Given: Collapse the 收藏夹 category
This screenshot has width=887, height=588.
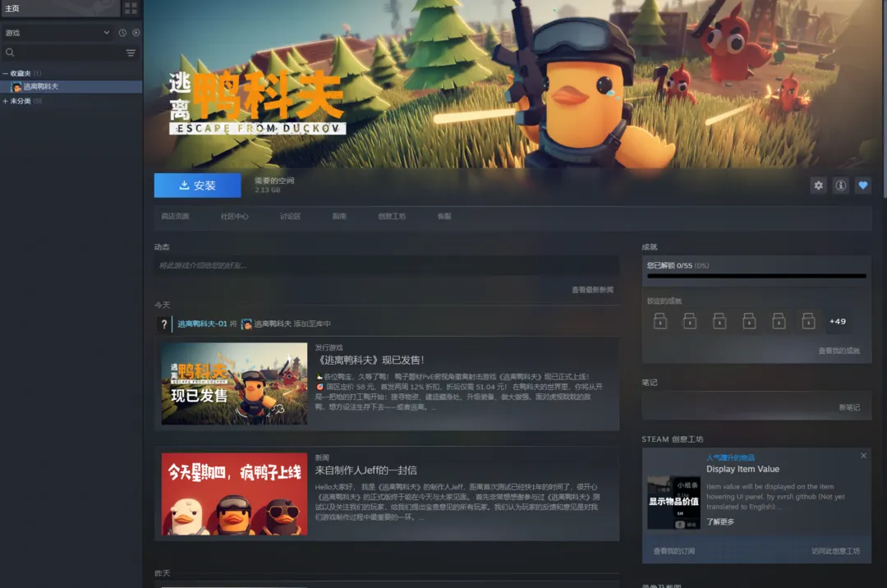Looking at the screenshot, I should tap(5, 74).
